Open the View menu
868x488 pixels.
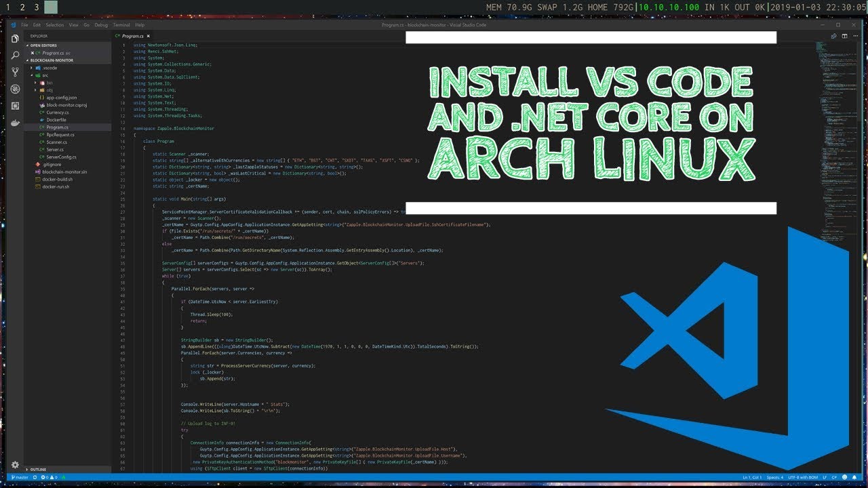(x=73, y=25)
